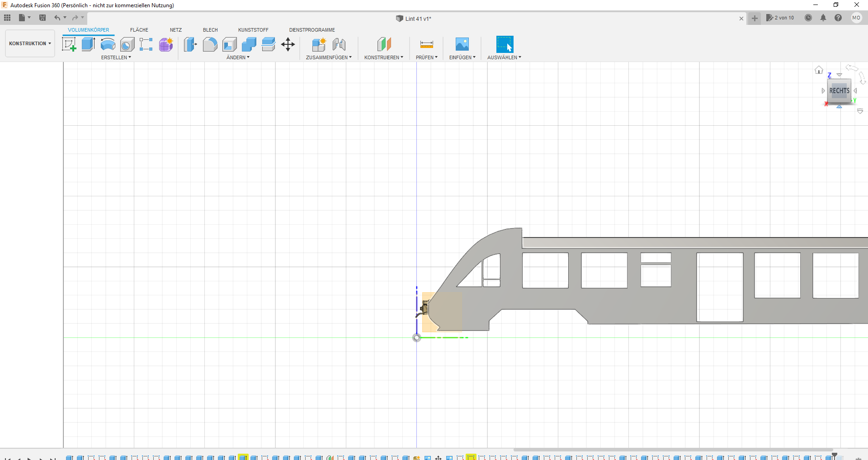The height and width of the screenshot is (460, 868).
Task: Open a new design tab with plus
Action: pyautogui.click(x=755, y=19)
